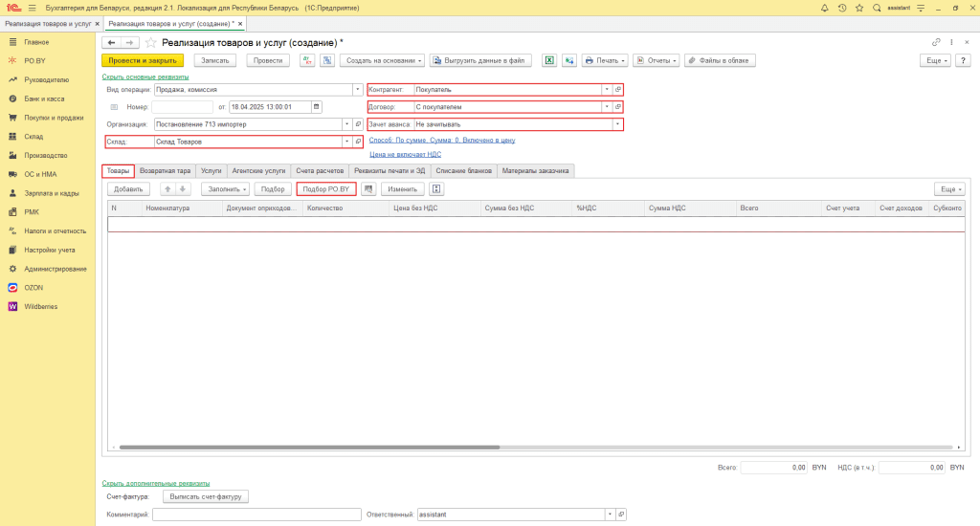
Task: Open Организация record with open icon
Action: point(358,124)
